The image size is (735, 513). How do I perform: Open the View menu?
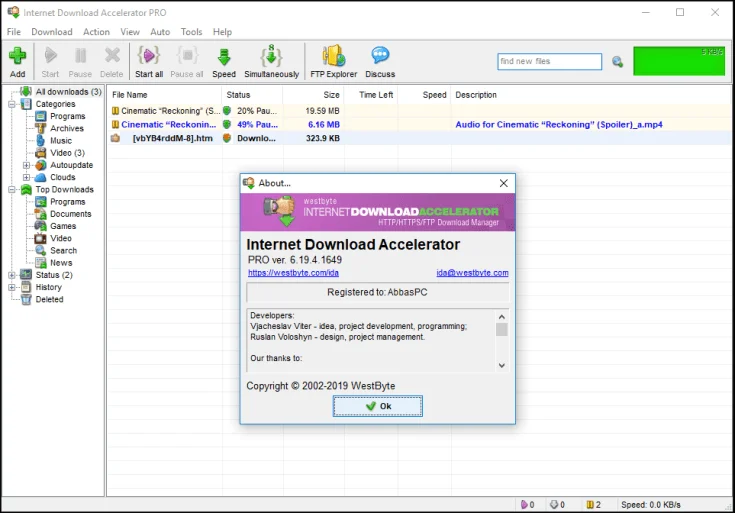click(x=130, y=31)
